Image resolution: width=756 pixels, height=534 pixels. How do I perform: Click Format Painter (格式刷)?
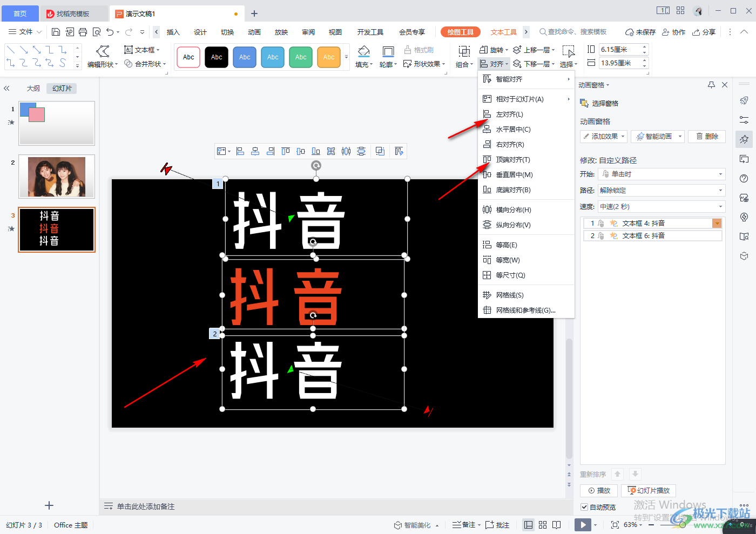[x=418, y=50]
